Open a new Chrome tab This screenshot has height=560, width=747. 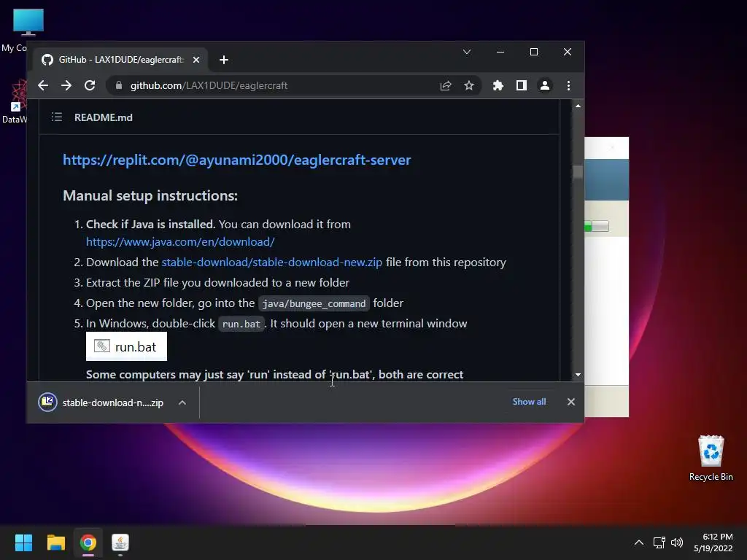click(x=224, y=60)
